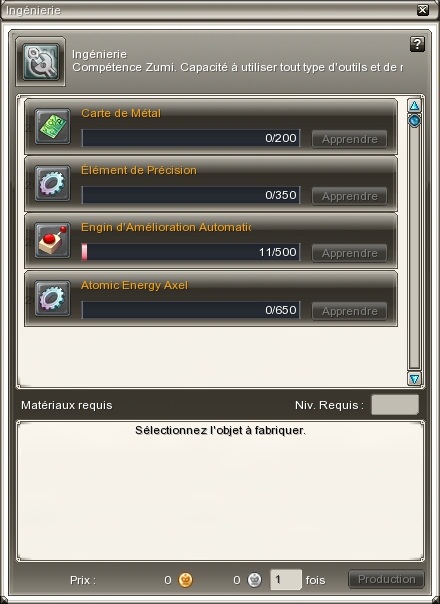Click the orange coin price icon
Viewport: 440px width, 604px height.
pyautogui.click(x=185, y=579)
